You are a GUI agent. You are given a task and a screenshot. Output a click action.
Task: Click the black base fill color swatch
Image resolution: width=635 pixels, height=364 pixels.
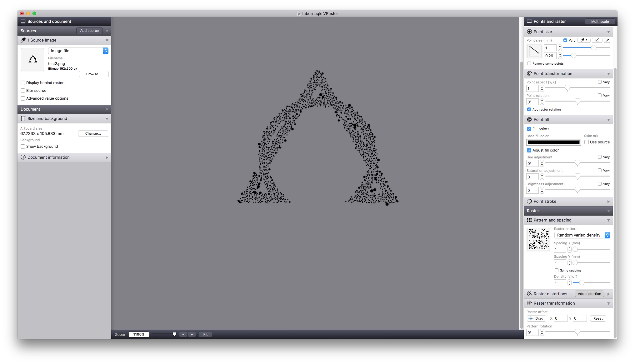553,142
